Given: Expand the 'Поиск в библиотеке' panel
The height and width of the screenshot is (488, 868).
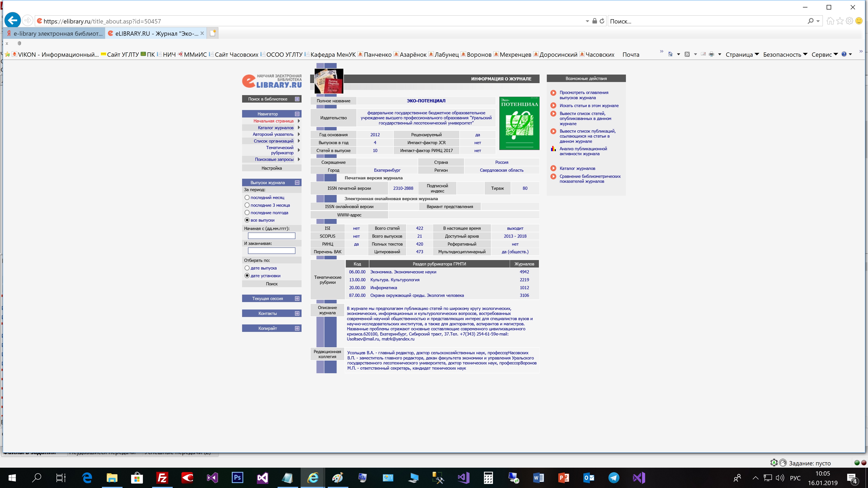Looking at the screenshot, I should [x=297, y=99].
